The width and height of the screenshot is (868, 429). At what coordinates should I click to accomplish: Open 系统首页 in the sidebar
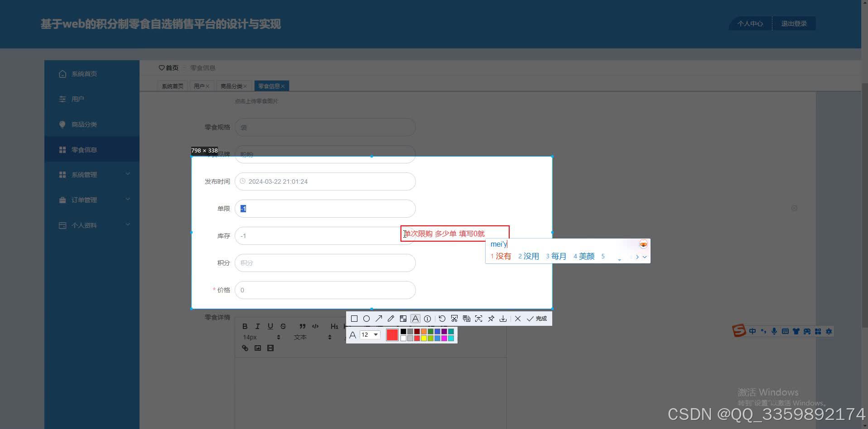coord(92,74)
